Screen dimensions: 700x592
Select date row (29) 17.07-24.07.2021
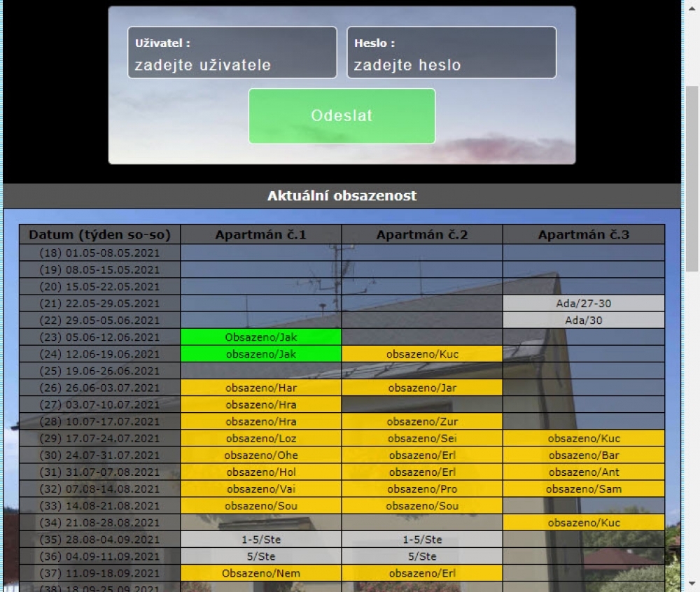pyautogui.click(x=99, y=439)
